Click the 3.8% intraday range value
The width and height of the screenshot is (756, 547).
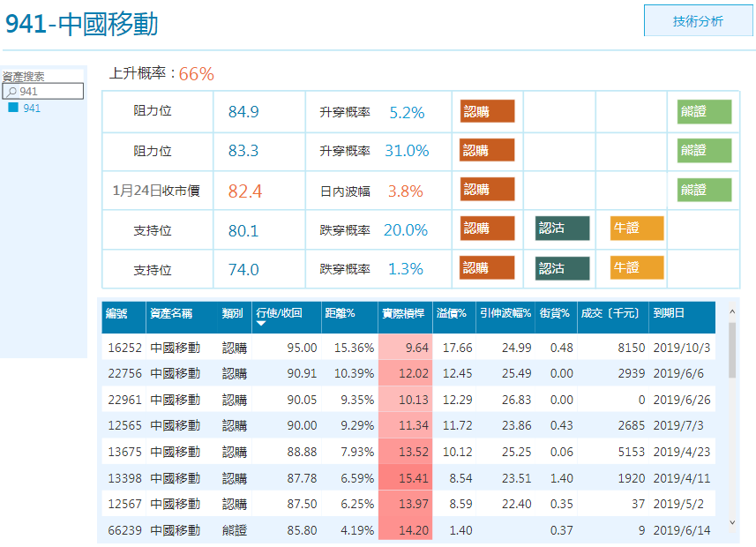[406, 191]
